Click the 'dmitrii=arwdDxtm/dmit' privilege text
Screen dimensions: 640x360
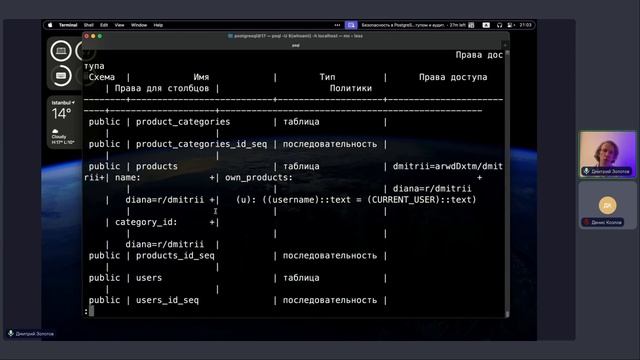448,167
